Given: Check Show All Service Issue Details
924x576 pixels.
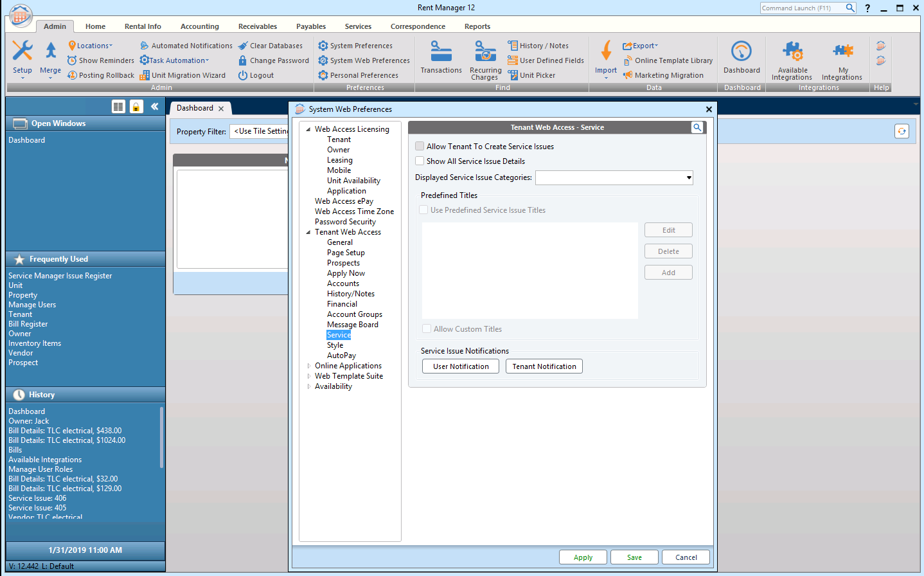Looking at the screenshot, I should pyautogui.click(x=420, y=161).
